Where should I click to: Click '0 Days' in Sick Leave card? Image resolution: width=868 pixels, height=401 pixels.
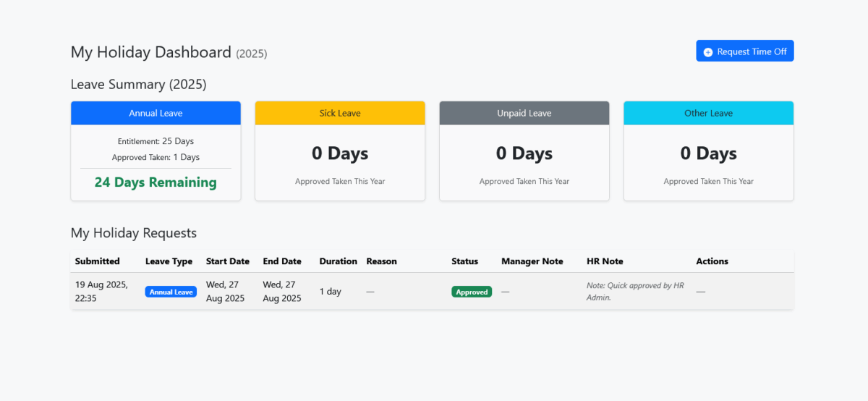[x=340, y=153]
